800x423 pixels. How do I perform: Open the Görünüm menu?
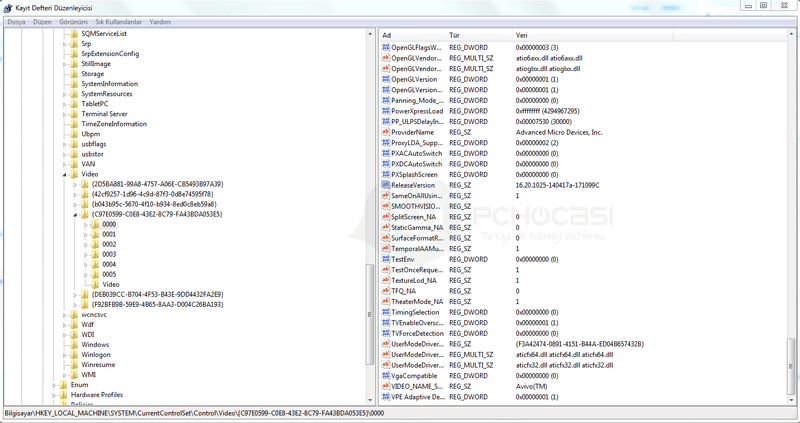73,21
